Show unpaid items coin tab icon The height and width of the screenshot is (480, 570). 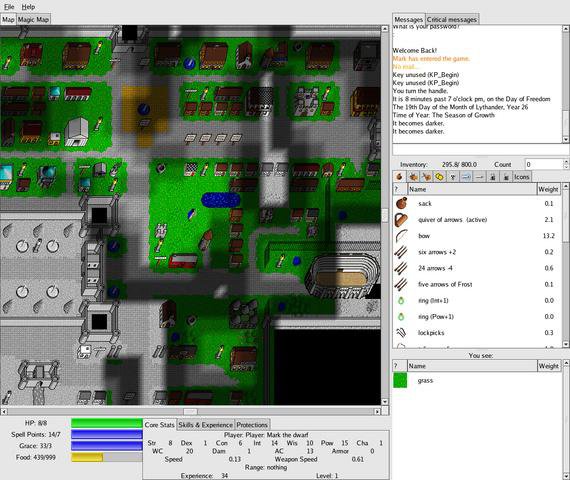point(439,177)
